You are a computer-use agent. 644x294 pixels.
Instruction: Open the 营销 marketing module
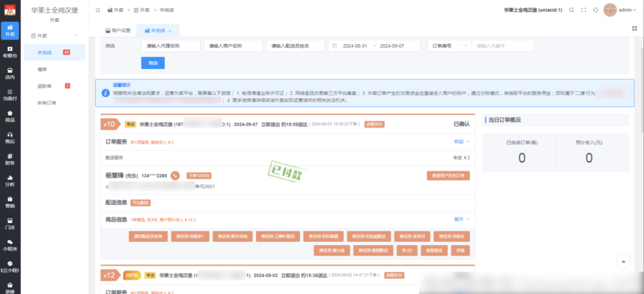click(x=10, y=202)
